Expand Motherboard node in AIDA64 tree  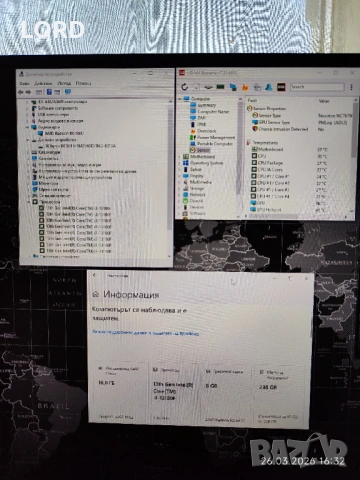pos(180,157)
